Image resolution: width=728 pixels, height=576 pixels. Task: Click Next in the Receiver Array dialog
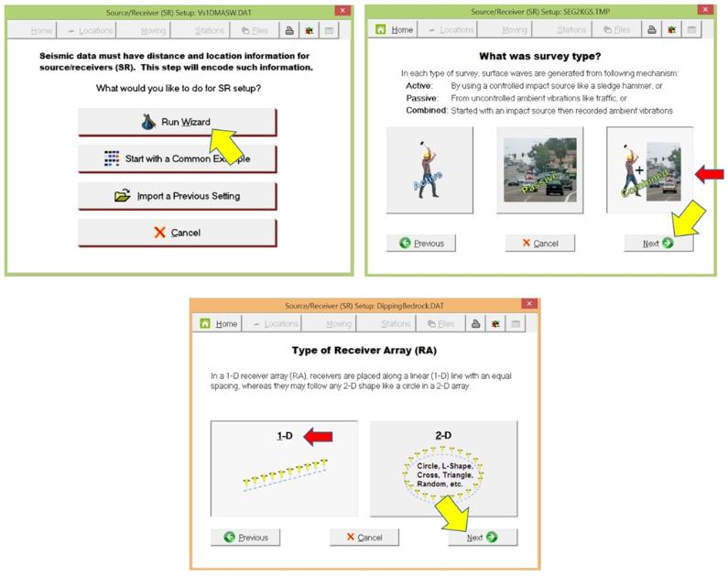482,538
